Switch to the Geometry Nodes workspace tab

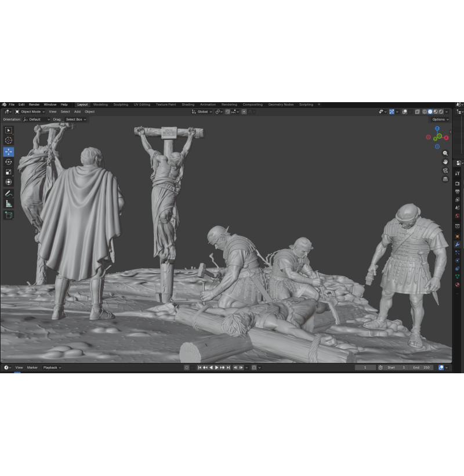click(x=281, y=104)
